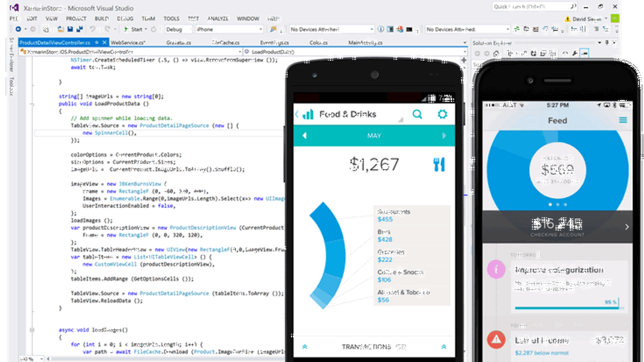This screenshot has height=362, width=644.
Task: Tap the Checking Account chevron arrow
Action: point(627,227)
